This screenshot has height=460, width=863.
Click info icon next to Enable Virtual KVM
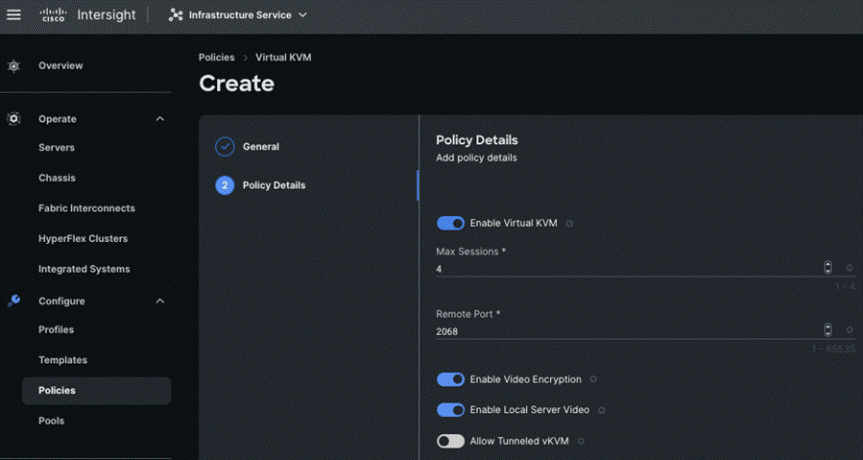570,224
